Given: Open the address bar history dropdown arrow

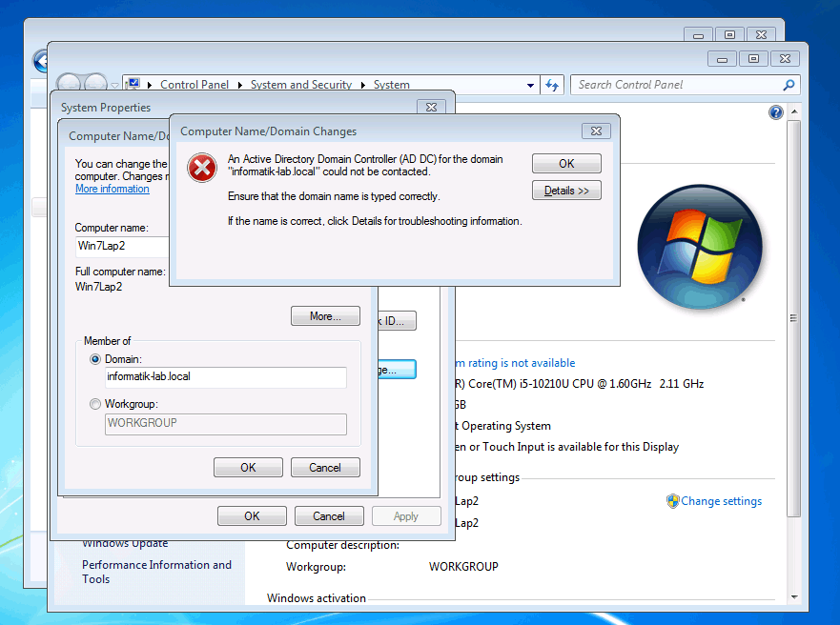Looking at the screenshot, I should tap(530, 85).
